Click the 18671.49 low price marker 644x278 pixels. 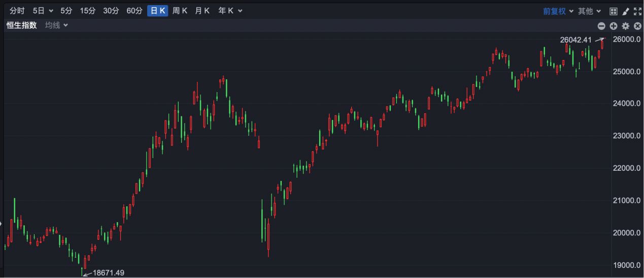108,273
